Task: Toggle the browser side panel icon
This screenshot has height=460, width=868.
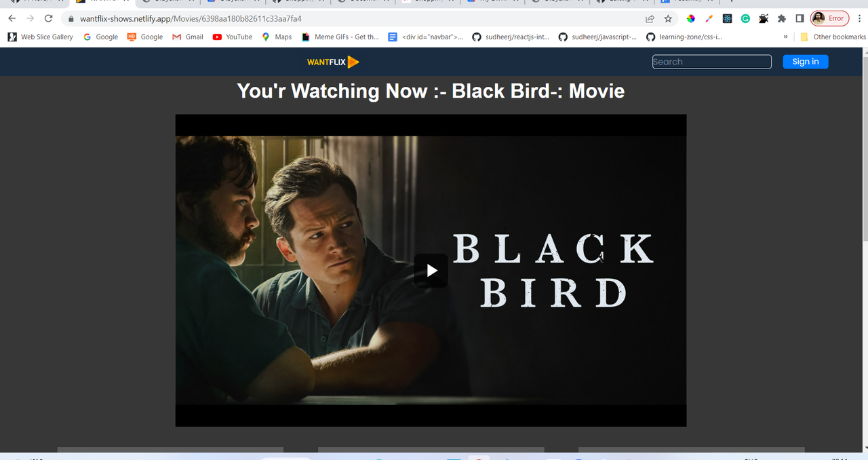Action: point(800,18)
